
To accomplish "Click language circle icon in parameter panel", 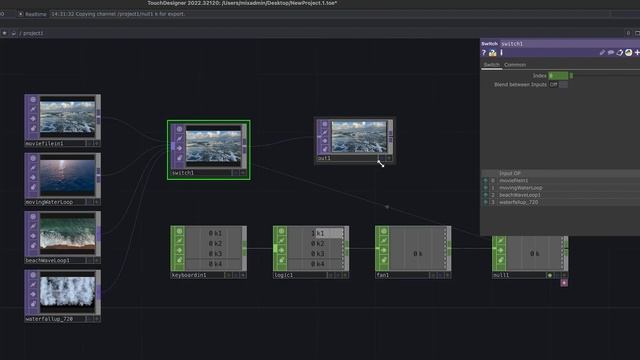I will coord(629,53).
